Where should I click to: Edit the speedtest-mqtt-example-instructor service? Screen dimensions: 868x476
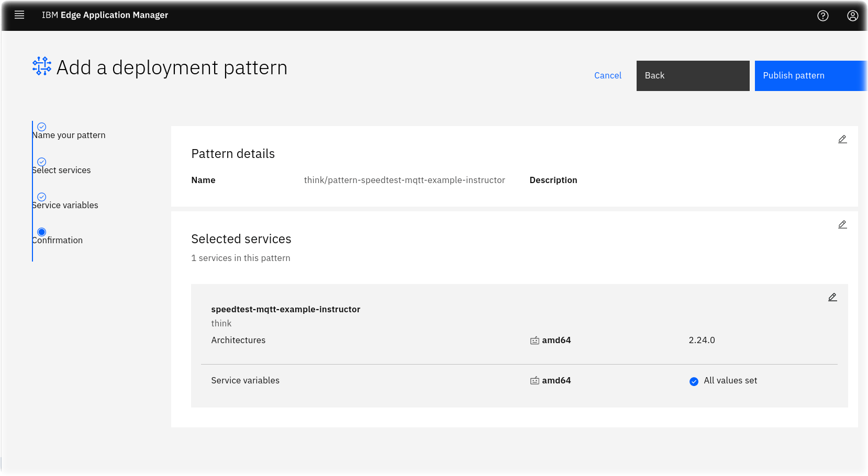tap(832, 297)
